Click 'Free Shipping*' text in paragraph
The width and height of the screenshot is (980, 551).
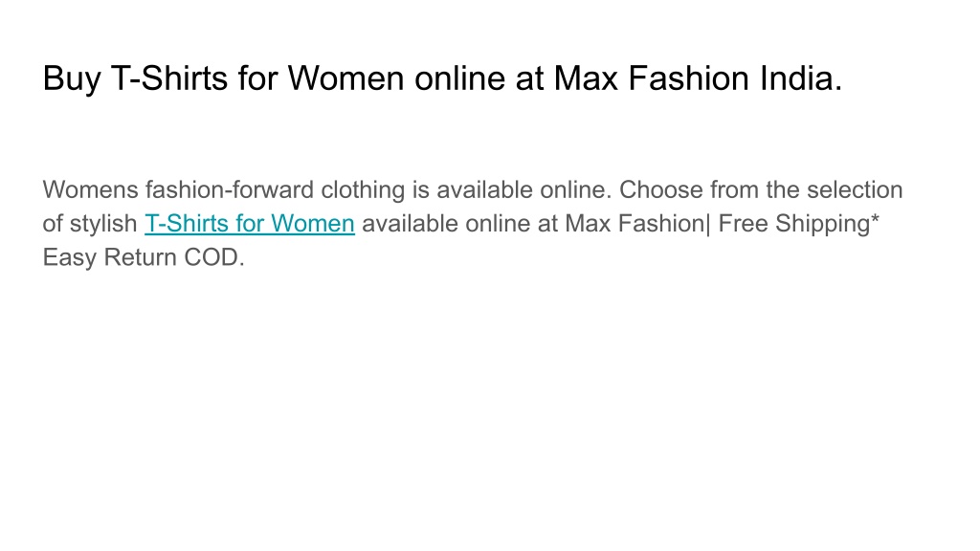(799, 224)
